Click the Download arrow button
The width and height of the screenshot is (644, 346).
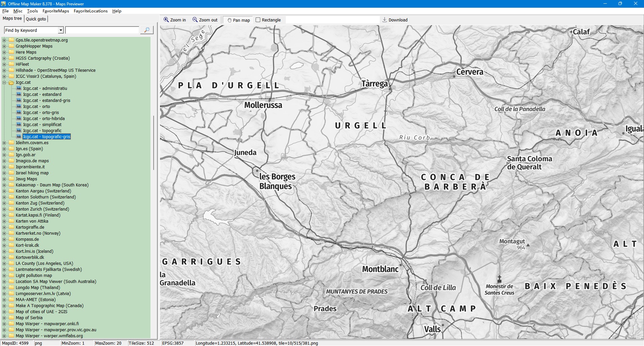395,20
